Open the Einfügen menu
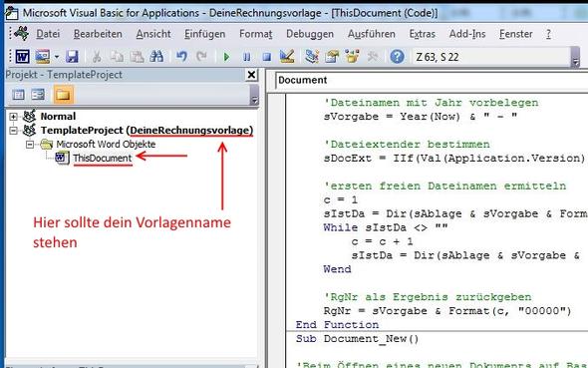588x368 pixels. [204, 34]
